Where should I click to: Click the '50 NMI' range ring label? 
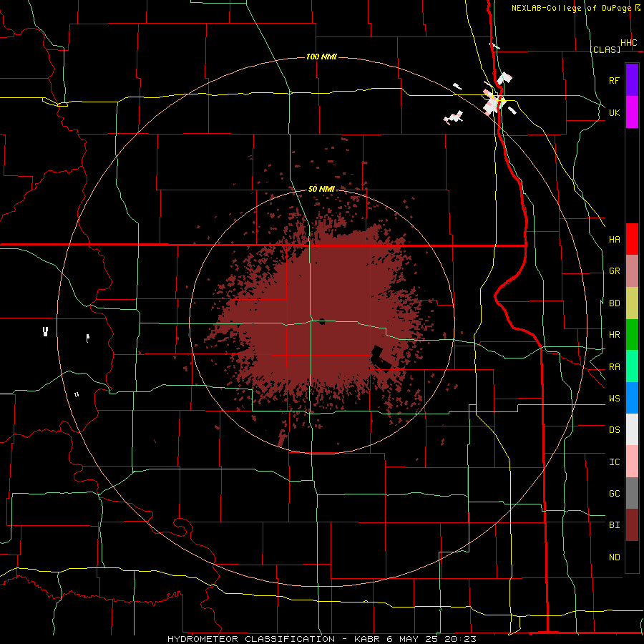pos(321,189)
